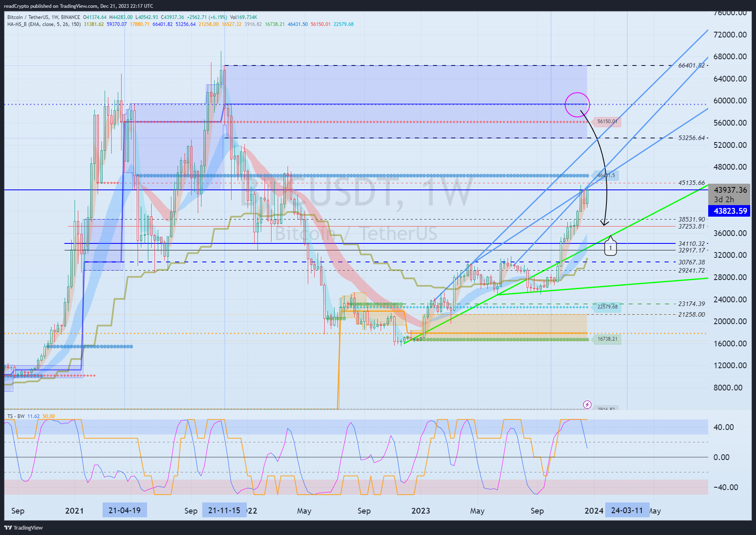The width and height of the screenshot is (756, 535).
Task: Click the 53256.64 level label
Action: coord(691,138)
